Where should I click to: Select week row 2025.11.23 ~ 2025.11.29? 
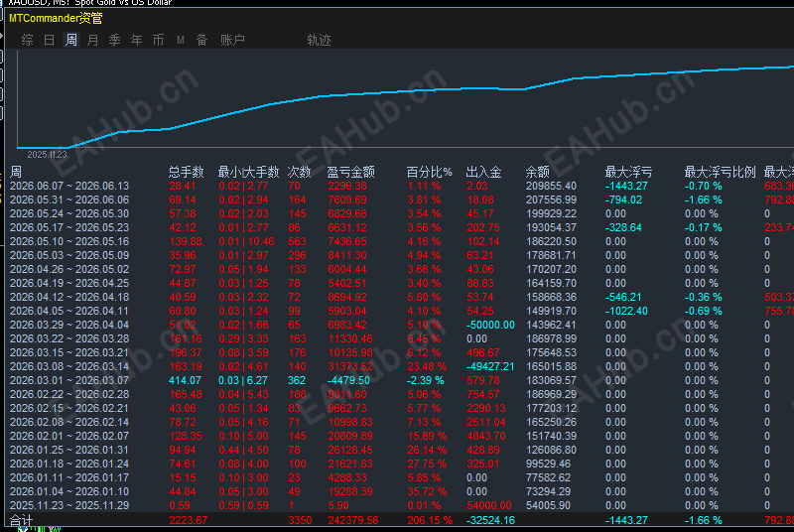point(400,505)
